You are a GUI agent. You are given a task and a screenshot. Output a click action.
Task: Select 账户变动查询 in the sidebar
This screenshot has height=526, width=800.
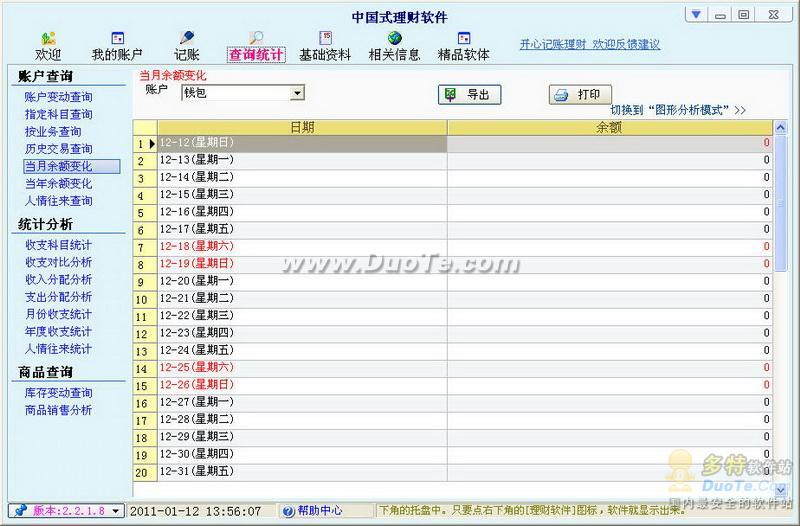[59, 97]
